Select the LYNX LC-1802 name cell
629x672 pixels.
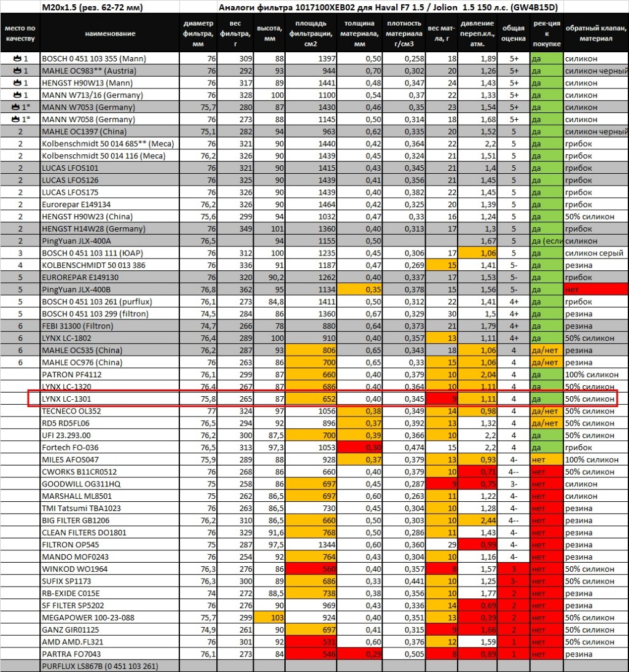pyautogui.click(x=110, y=338)
